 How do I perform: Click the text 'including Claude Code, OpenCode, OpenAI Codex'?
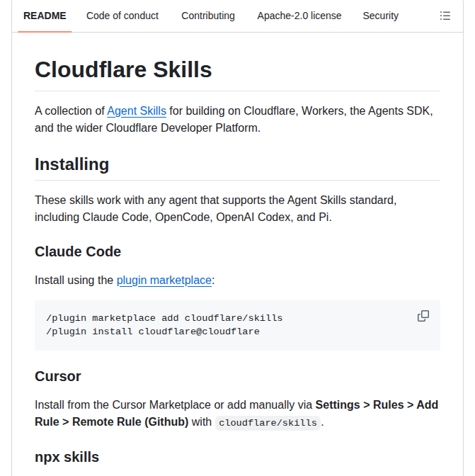[x=163, y=217]
